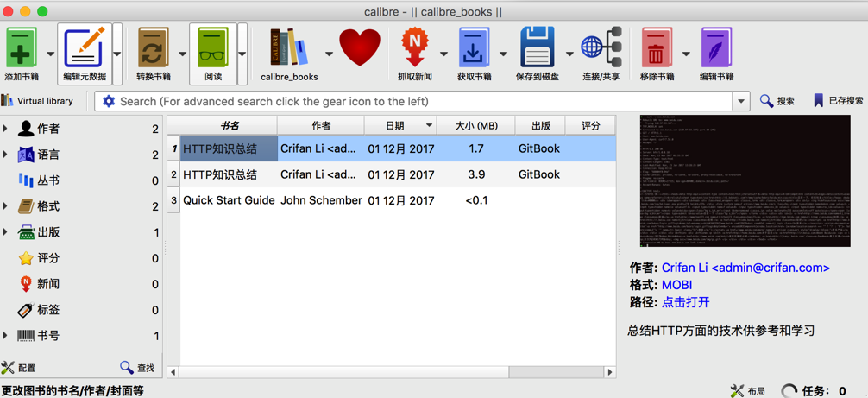Open dropdown arrow next to 转换书籍
868x398 pixels.
(x=183, y=54)
